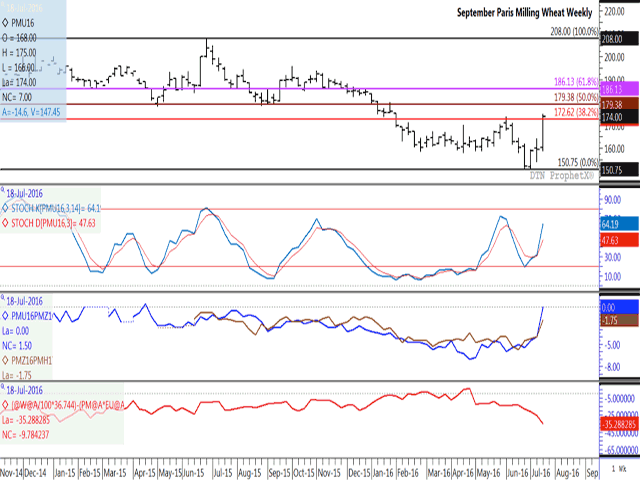Click the brown diamond beside PMZ16PMH1 symbol
The width and height of the screenshot is (640, 480).
[5, 360]
